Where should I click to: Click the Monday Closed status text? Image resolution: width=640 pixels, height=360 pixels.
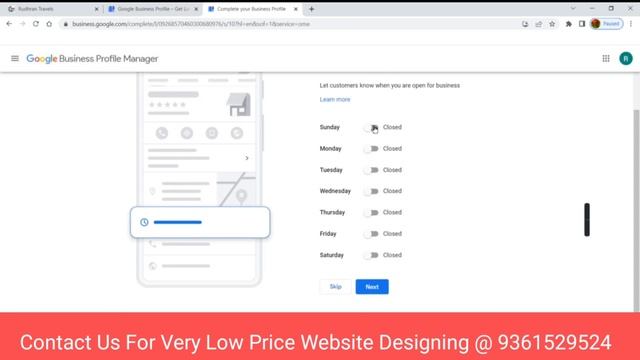[392, 149]
